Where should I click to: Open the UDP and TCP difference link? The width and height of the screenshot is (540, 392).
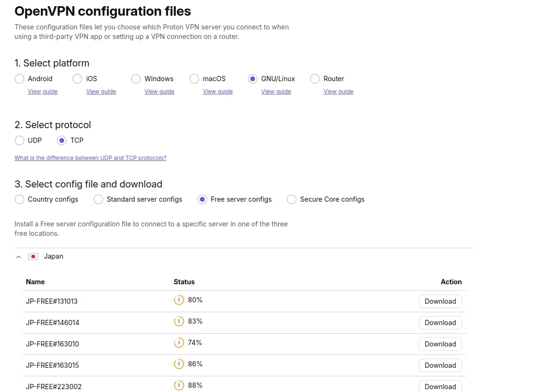click(x=91, y=158)
